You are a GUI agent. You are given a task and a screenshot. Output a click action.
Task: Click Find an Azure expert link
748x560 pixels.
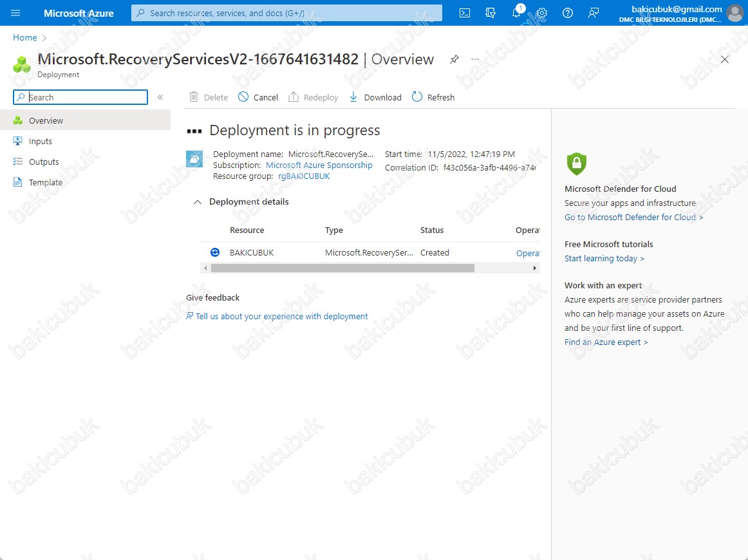(x=606, y=342)
